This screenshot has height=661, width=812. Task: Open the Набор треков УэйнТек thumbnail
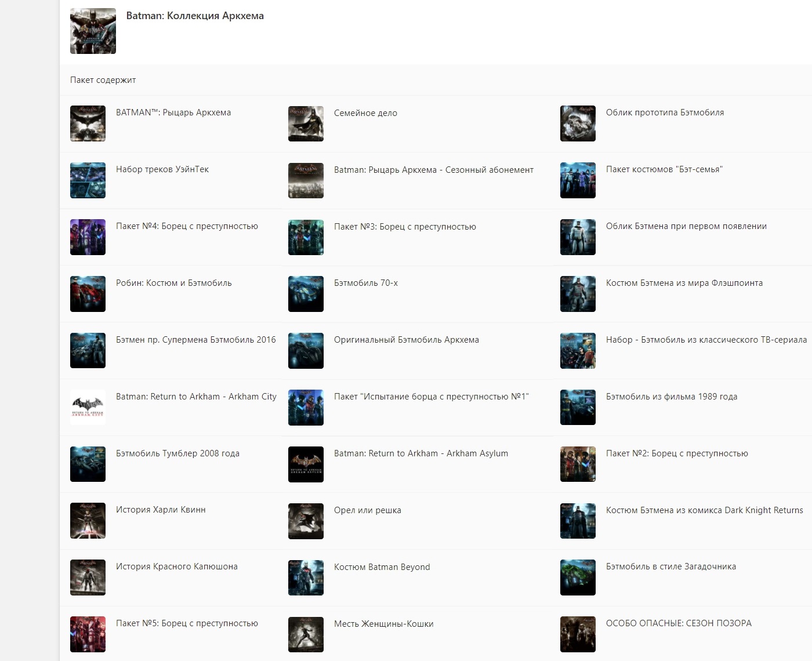point(88,180)
